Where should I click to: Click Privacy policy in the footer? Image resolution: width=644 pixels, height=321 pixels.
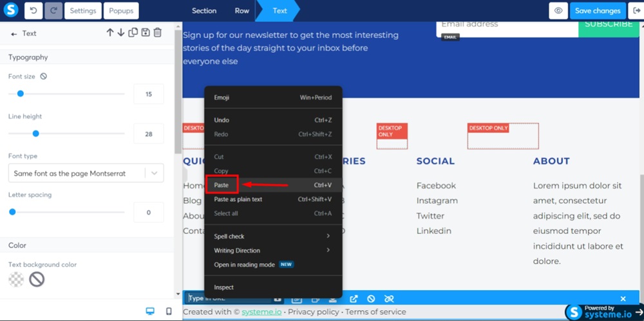tap(314, 312)
